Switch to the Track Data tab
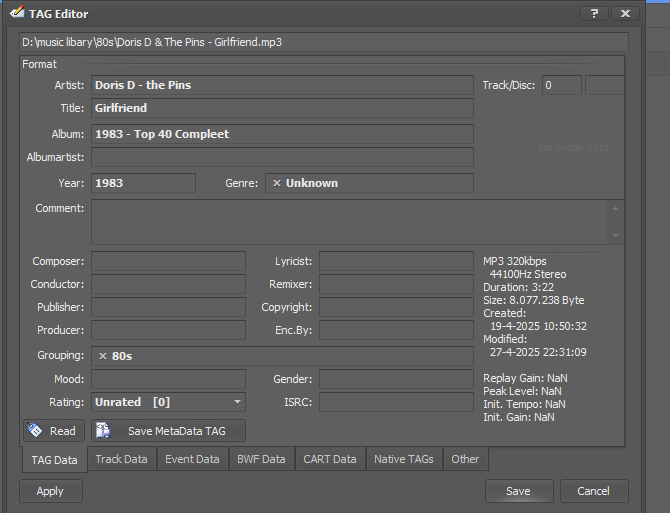Image resolution: width=670 pixels, height=513 pixels. click(121, 459)
